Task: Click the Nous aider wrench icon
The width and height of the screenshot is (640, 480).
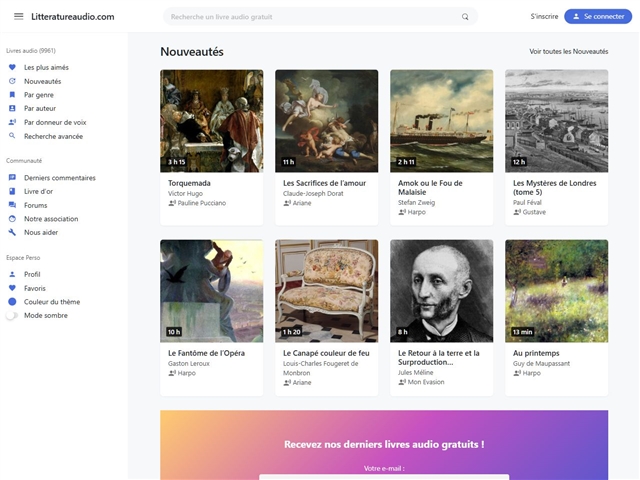Action: 13,232
